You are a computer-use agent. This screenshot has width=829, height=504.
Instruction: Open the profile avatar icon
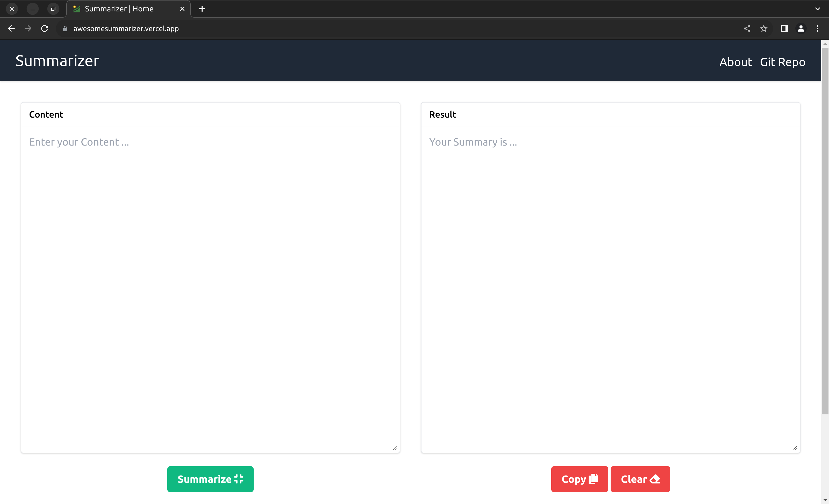[x=801, y=28]
